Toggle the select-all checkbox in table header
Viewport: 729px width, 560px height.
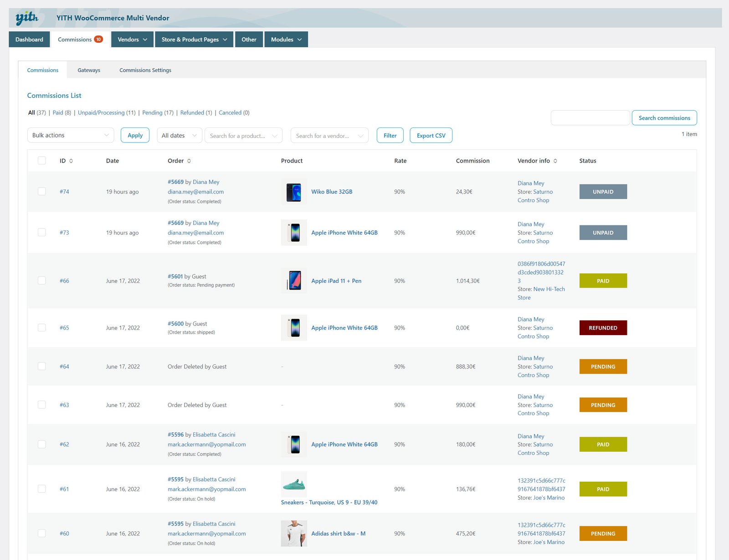tap(42, 160)
